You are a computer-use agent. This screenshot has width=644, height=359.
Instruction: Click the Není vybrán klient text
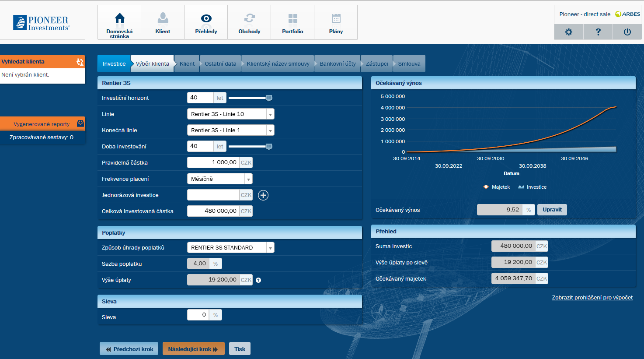(25, 75)
